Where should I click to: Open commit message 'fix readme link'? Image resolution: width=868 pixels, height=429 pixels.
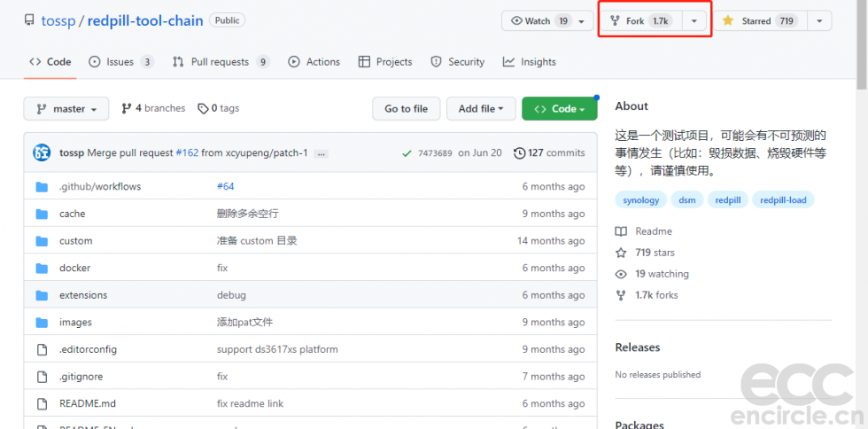pyautogui.click(x=250, y=403)
